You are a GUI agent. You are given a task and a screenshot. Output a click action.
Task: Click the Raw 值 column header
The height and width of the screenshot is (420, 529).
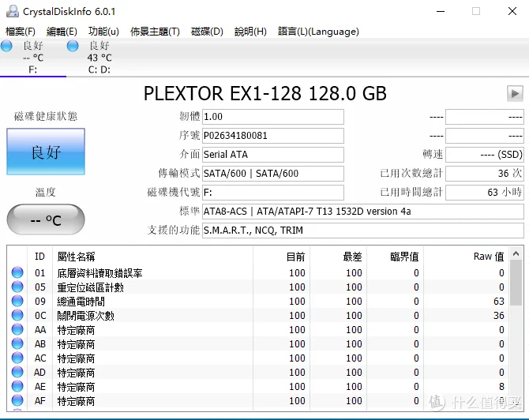pos(467,257)
